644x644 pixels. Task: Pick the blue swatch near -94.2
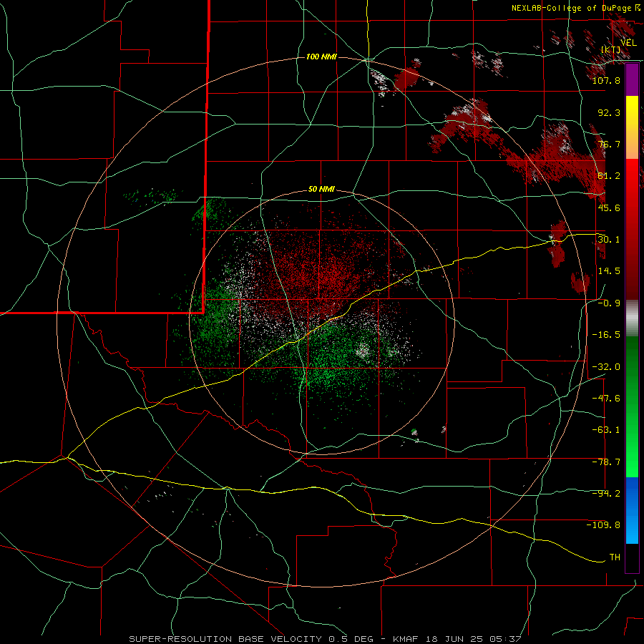tap(632, 494)
